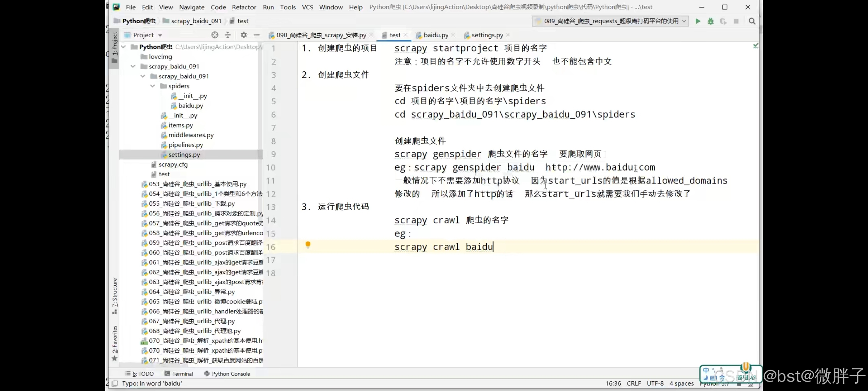This screenshot has width=868, height=391.
Task: Close the settings.py editor tab
Action: 508,35
